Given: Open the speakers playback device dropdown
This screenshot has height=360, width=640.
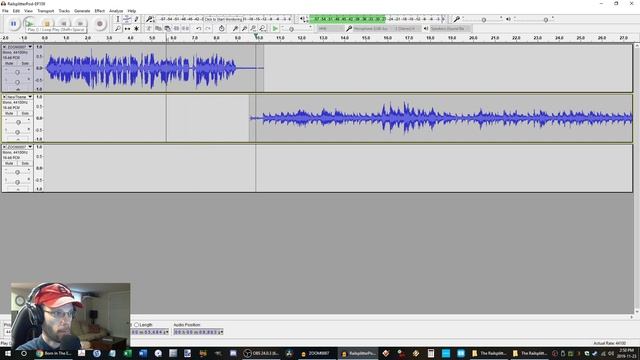Looking at the screenshot, I should point(450,29).
